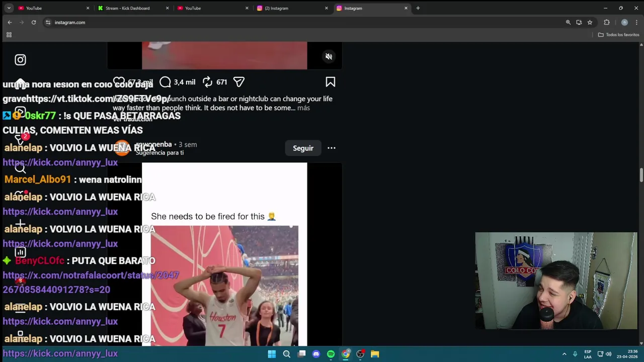Open Windows taskbar search
Viewport: 644px width, 362px height.
click(287, 354)
